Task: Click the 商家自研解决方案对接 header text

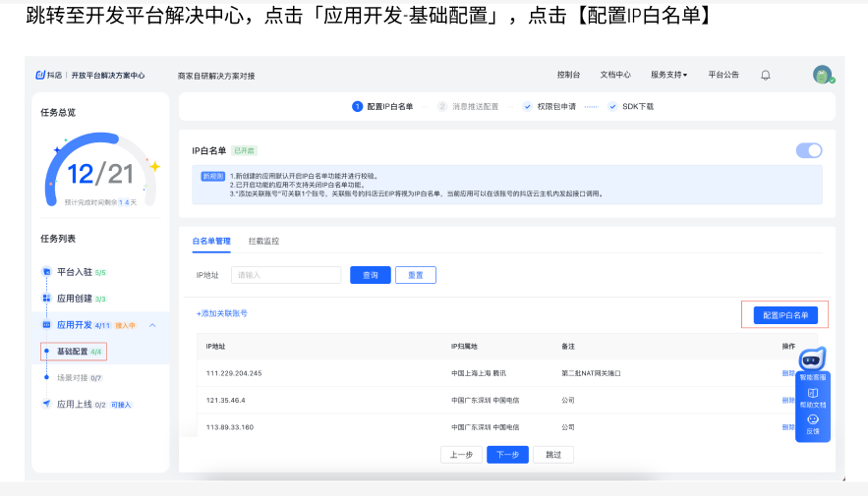Action: tap(216, 76)
